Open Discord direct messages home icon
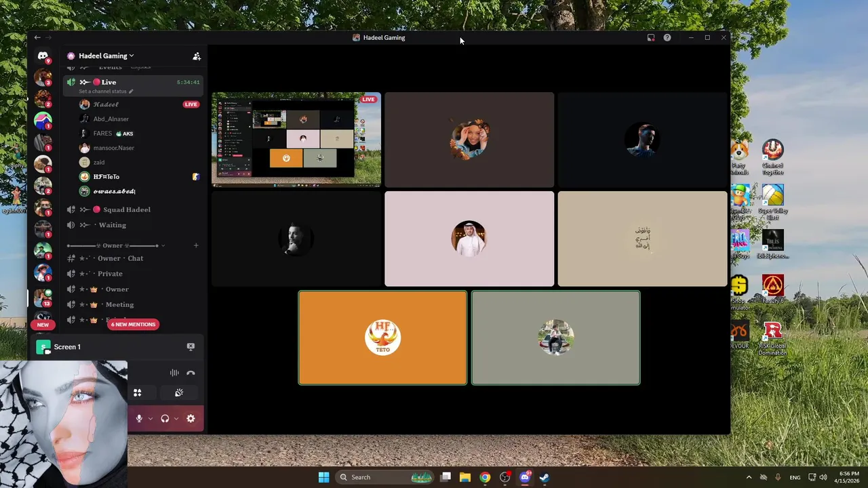Screen dimensions: 868x488 (x=43, y=56)
